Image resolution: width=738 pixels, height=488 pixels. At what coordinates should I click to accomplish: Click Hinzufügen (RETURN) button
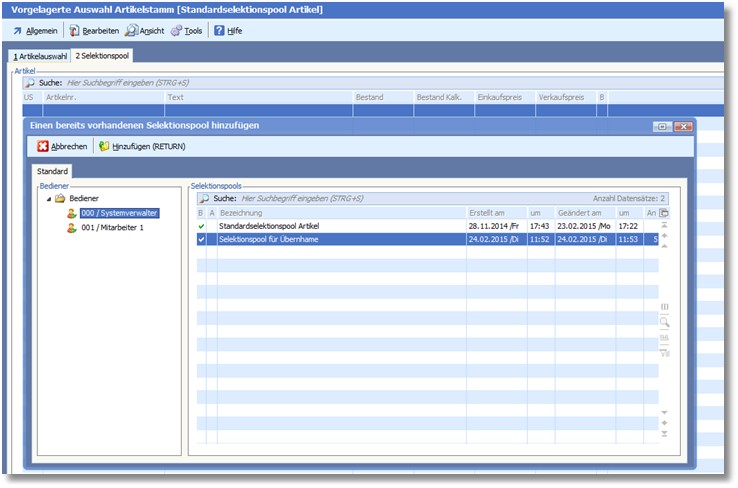(141, 146)
